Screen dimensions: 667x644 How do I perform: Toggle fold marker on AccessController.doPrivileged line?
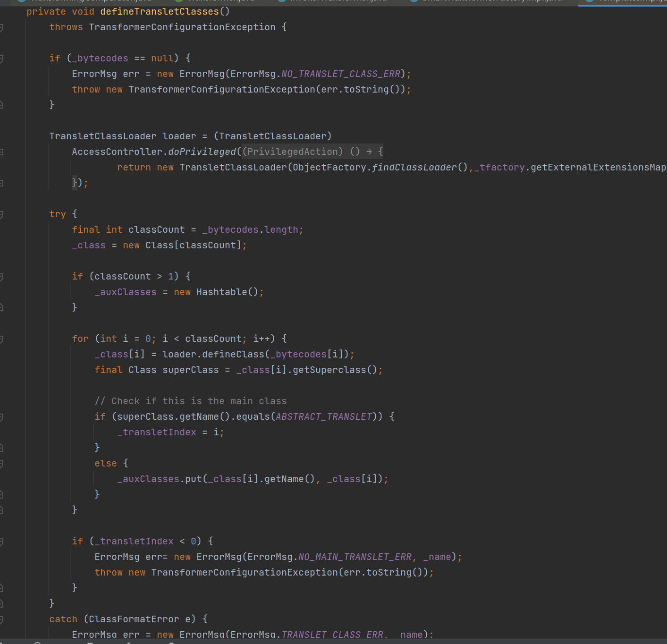click(1, 152)
